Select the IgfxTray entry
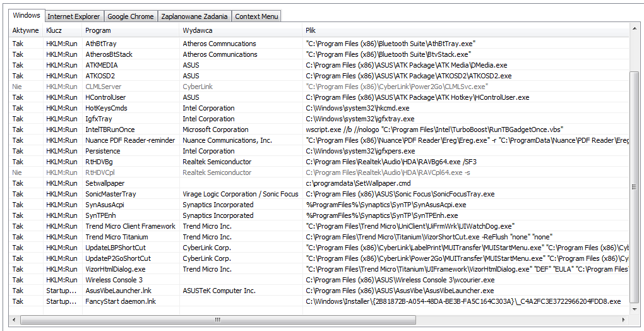The height and width of the screenshot is (331, 644). pyautogui.click(x=319, y=119)
